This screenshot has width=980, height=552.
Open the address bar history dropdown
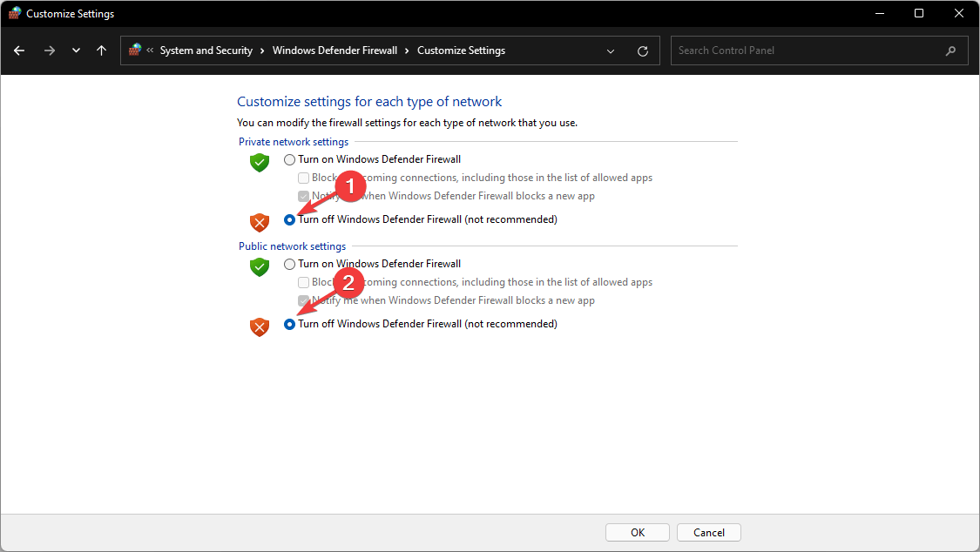pyautogui.click(x=610, y=50)
